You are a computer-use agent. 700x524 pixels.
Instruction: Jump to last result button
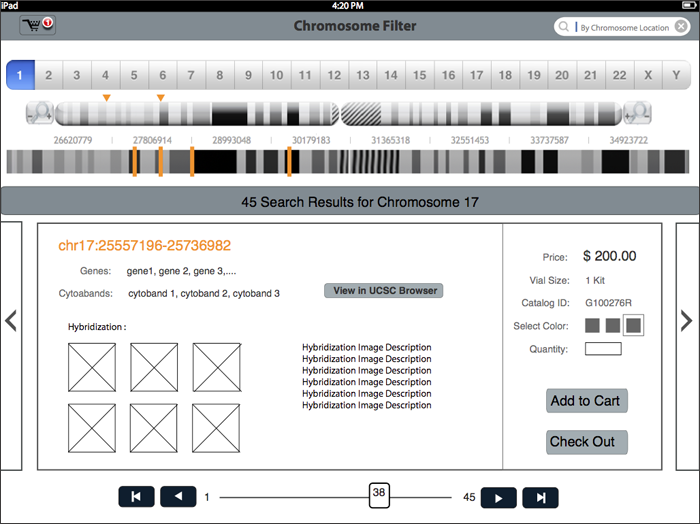pyautogui.click(x=541, y=498)
